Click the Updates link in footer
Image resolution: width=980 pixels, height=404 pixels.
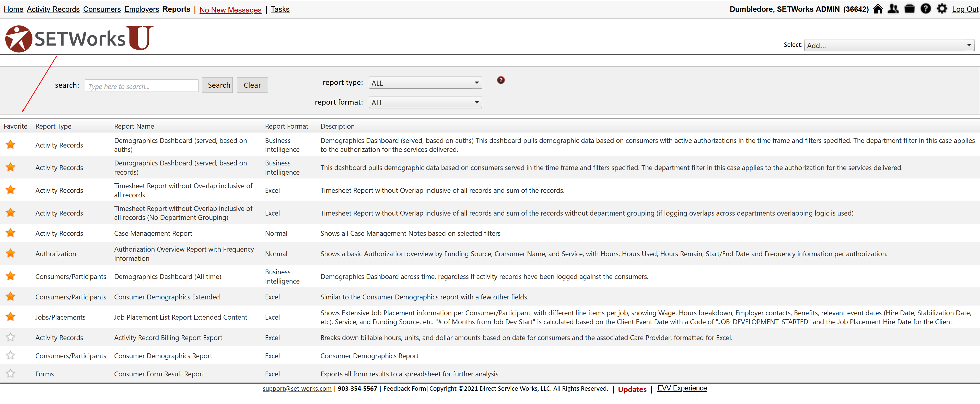pyautogui.click(x=632, y=389)
